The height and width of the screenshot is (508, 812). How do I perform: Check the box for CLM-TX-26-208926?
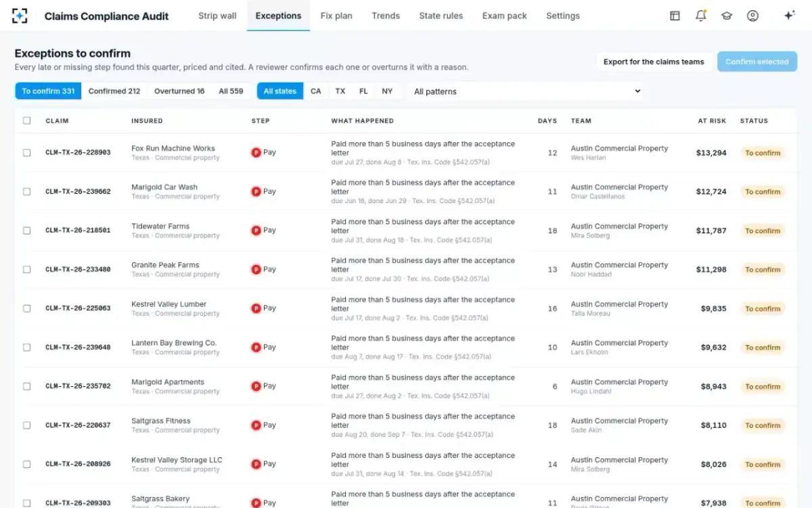tap(27, 464)
